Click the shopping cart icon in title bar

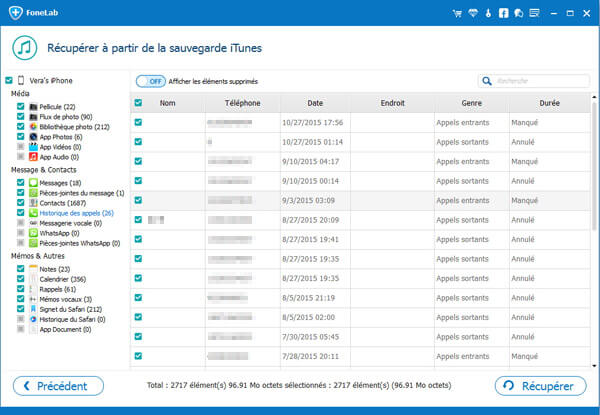(459, 14)
